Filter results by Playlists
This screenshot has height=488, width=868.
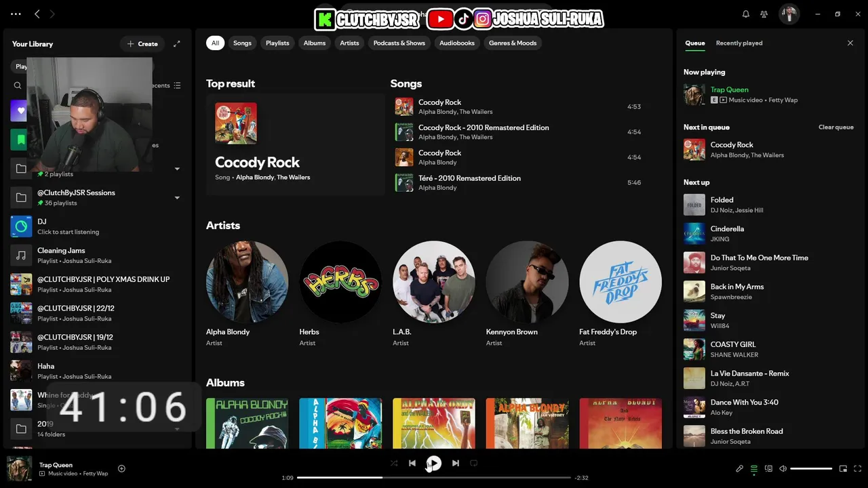point(277,43)
